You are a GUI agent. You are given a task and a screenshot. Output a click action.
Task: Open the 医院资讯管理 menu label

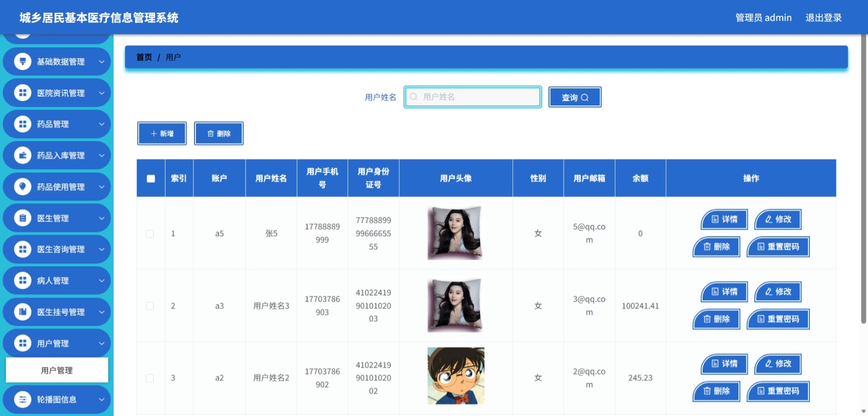click(61, 93)
